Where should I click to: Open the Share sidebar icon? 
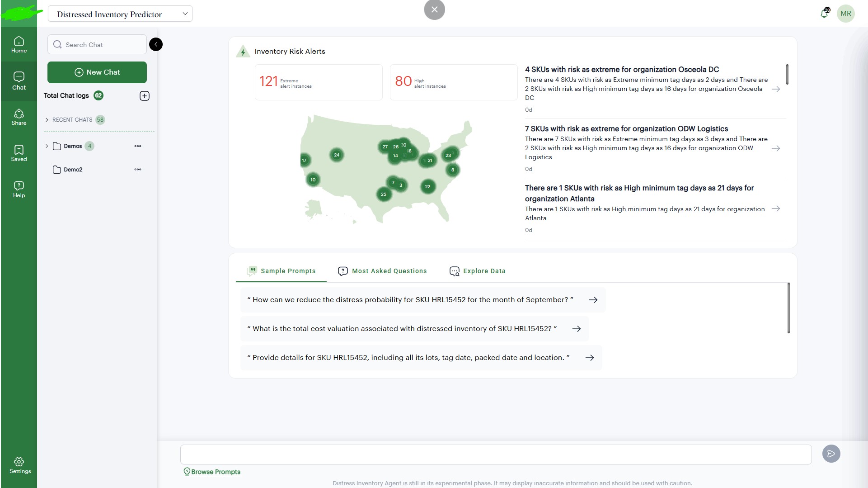tap(19, 117)
